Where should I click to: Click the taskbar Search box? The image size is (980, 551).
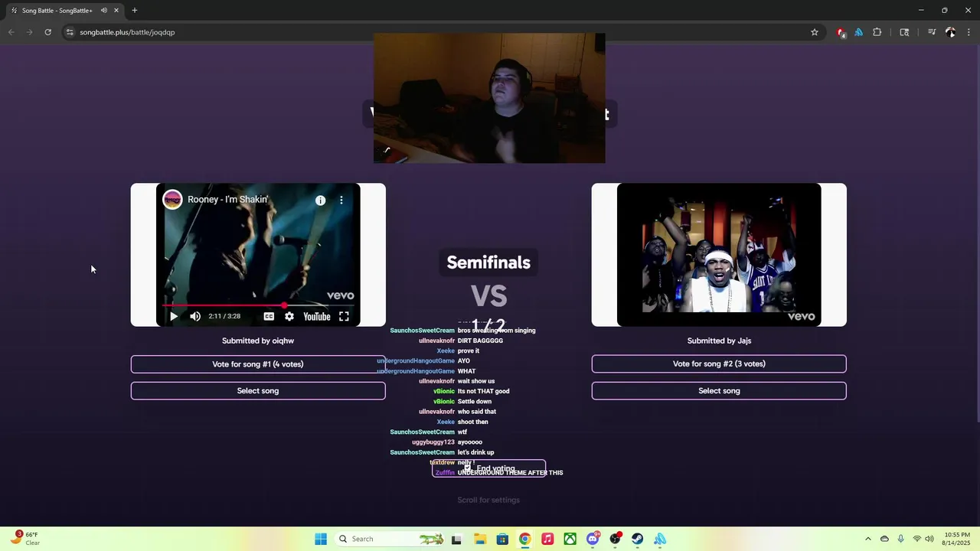click(390, 539)
